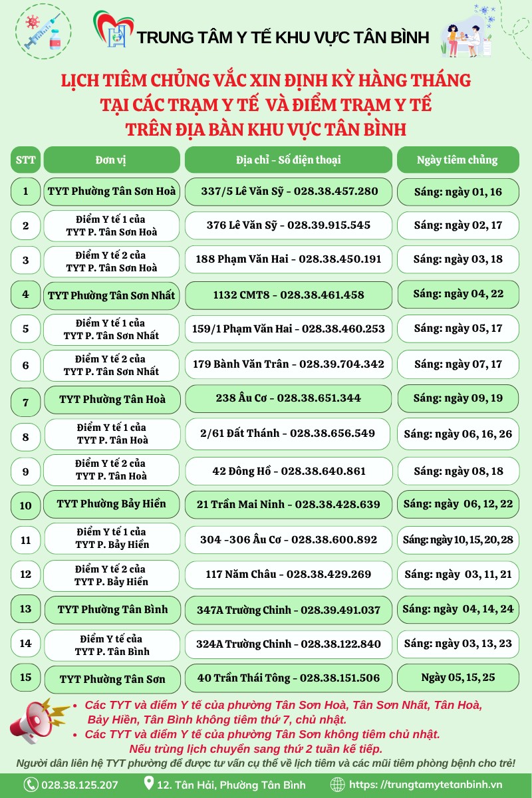Select the 'TYT Phường Tân Sơn Hoà' unit cell

tap(111, 192)
